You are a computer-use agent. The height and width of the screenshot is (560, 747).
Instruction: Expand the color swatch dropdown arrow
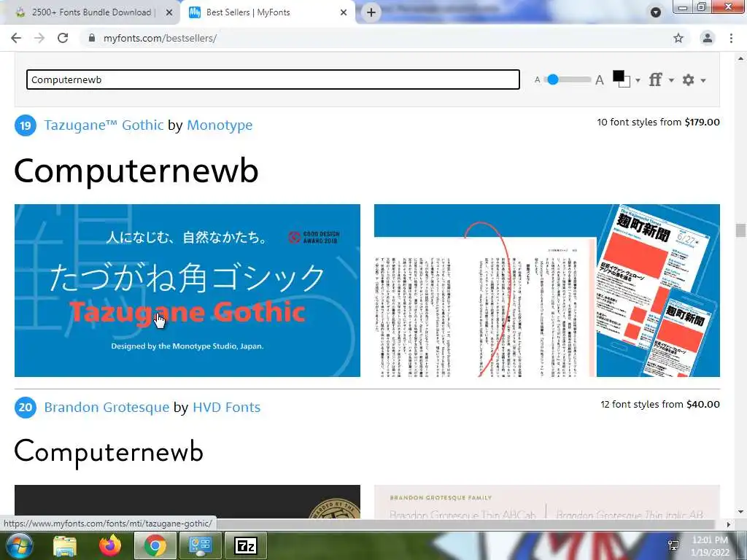[x=638, y=80]
